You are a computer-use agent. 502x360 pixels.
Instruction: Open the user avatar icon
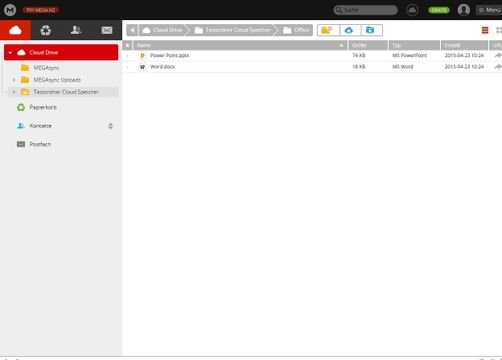coord(464,10)
